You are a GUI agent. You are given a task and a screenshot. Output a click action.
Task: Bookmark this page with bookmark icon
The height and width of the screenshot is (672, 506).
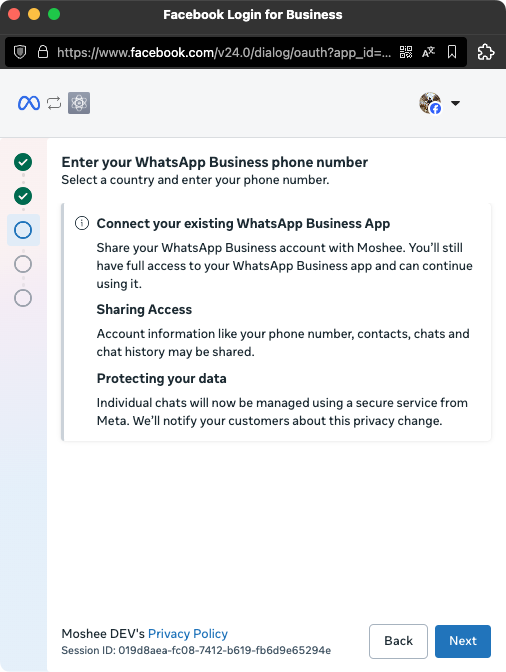click(x=452, y=52)
